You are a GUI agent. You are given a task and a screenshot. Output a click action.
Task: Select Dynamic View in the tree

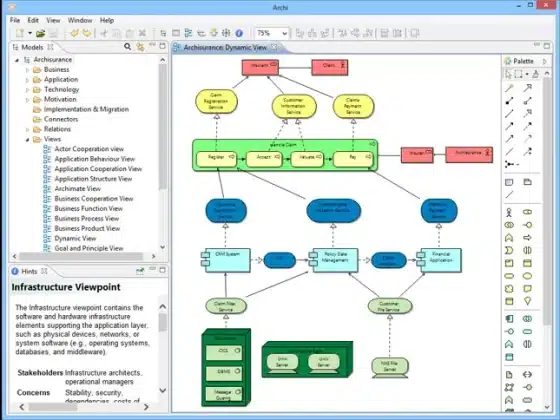75,238
